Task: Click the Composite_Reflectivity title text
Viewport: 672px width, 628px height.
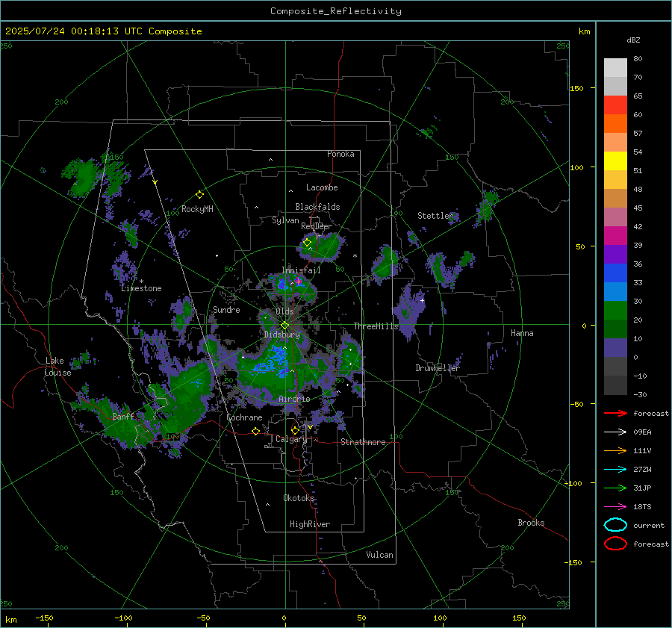Action: pos(336,11)
